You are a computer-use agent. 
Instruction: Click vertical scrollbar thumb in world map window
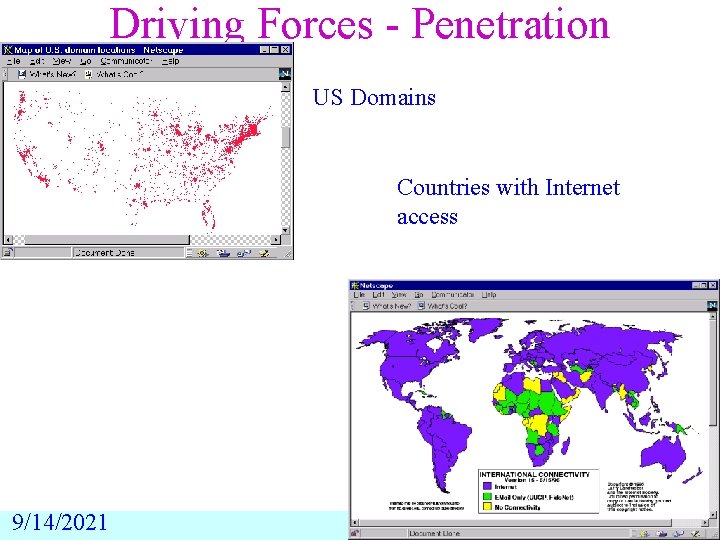click(713, 373)
